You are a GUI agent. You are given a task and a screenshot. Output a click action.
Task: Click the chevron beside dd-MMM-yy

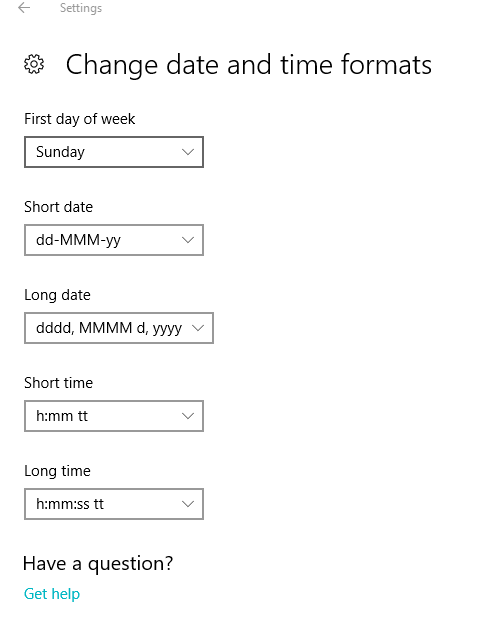(x=188, y=240)
